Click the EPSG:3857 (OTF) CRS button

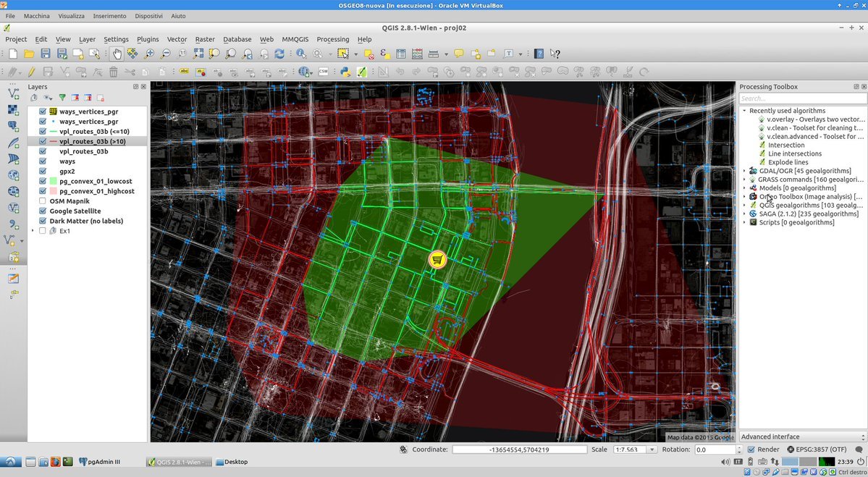810,449
